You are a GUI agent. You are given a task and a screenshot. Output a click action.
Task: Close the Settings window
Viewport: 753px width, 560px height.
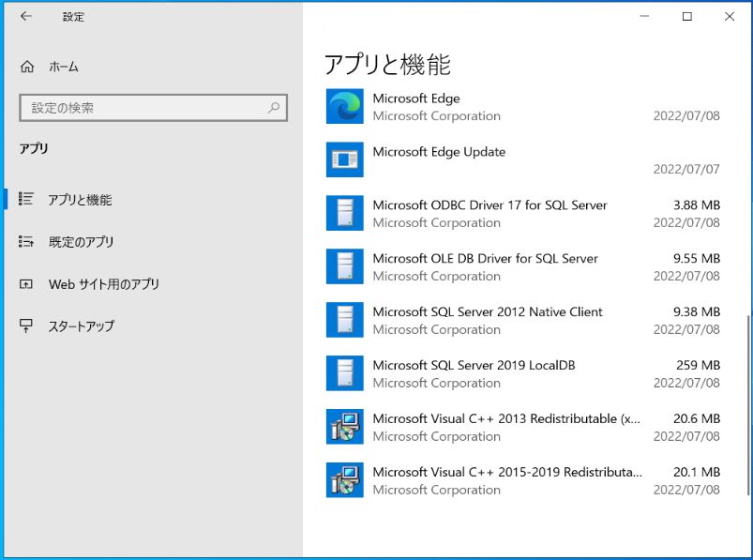(x=730, y=16)
